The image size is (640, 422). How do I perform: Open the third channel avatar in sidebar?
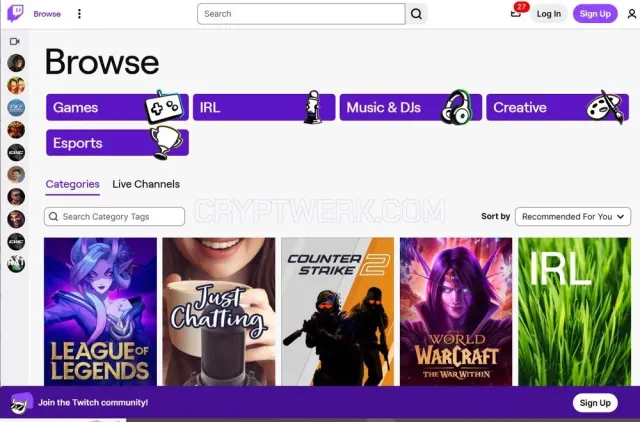pyautogui.click(x=16, y=108)
